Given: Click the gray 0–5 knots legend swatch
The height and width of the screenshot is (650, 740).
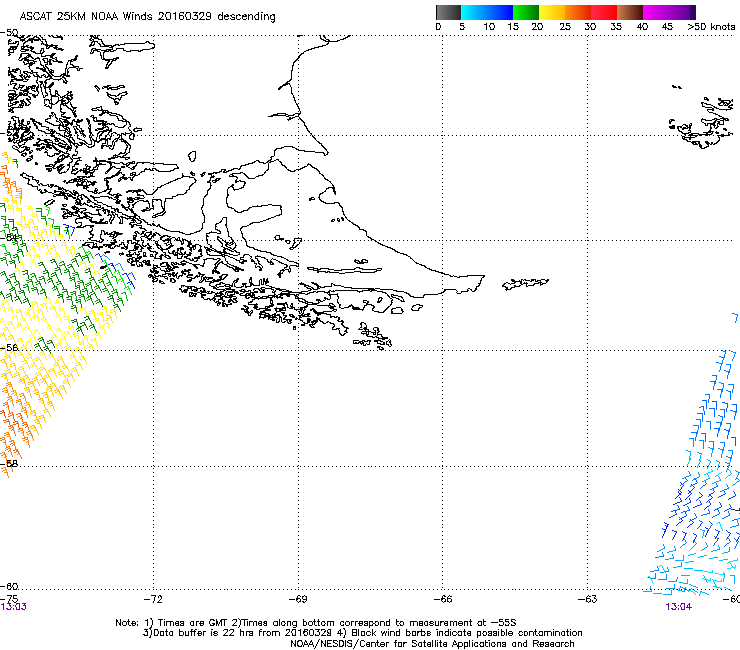Looking at the screenshot, I should tap(448, 12).
